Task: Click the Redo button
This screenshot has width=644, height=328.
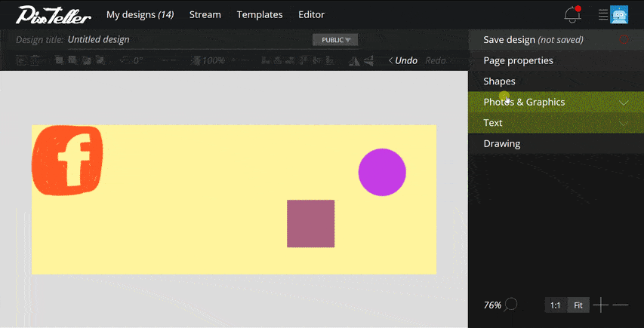Action: (436, 60)
